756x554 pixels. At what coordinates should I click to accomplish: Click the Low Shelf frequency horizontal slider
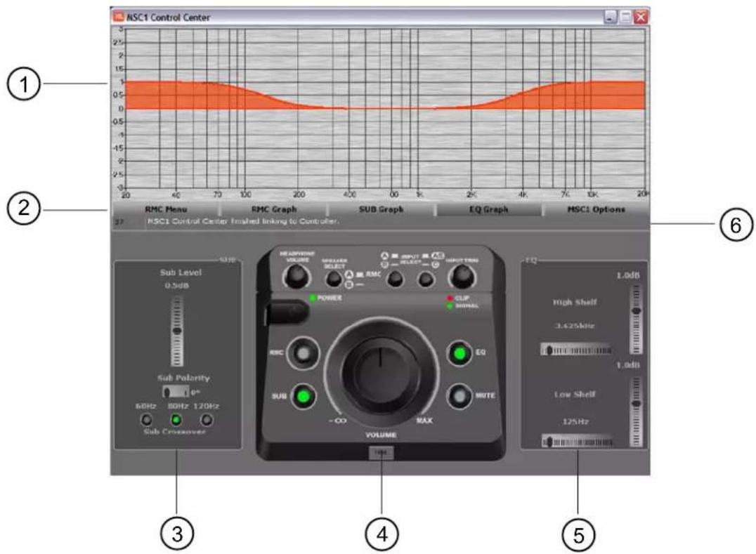coord(577,441)
